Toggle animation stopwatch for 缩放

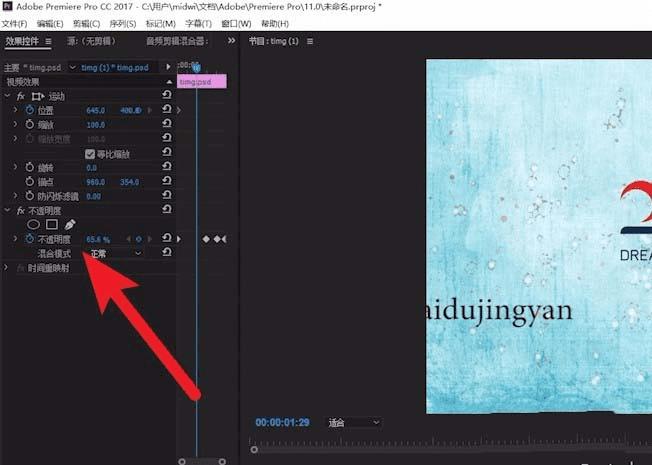pos(30,124)
